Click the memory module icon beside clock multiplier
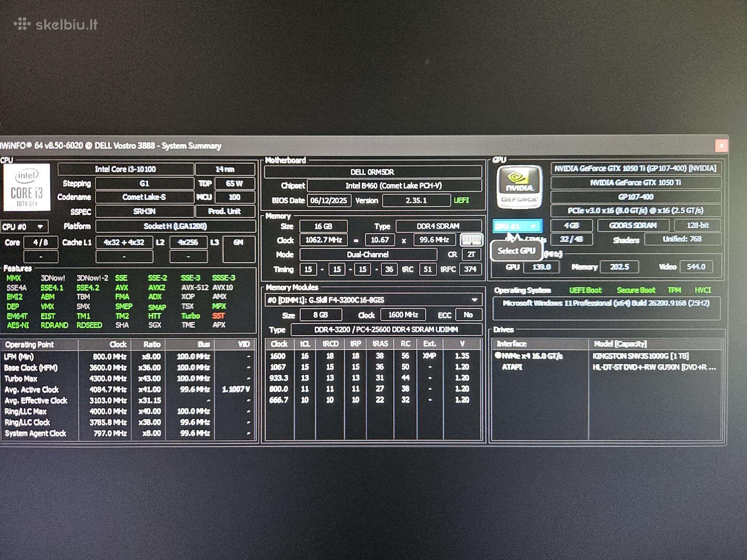This screenshot has width=747, height=560. click(x=471, y=240)
